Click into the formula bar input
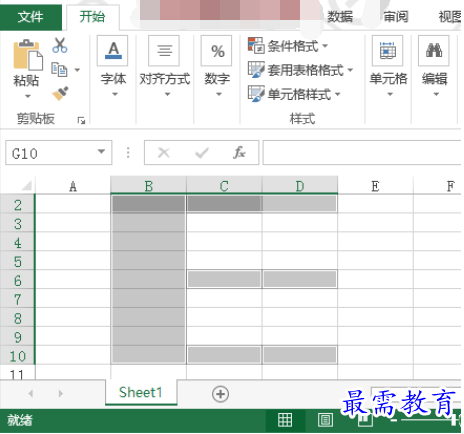This screenshot has height=434, width=464. [x=362, y=153]
